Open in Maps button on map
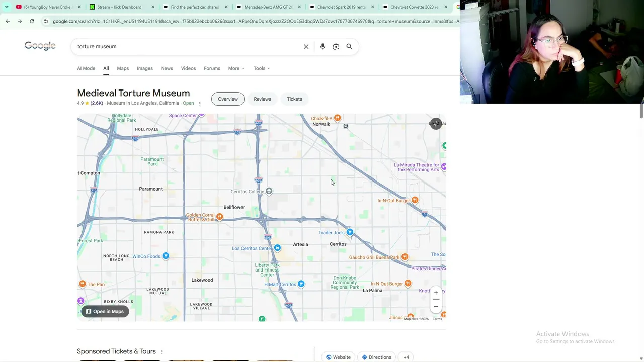 coord(105,312)
